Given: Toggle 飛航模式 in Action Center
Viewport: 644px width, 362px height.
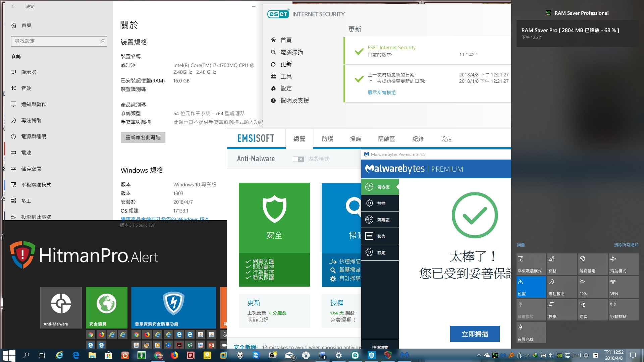Looking at the screenshot, I should tap(624, 264).
